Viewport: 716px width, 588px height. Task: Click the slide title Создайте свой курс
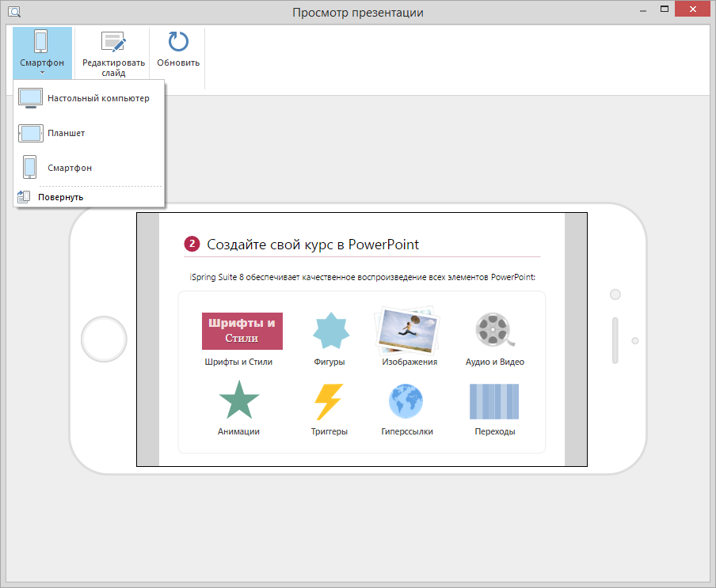313,245
